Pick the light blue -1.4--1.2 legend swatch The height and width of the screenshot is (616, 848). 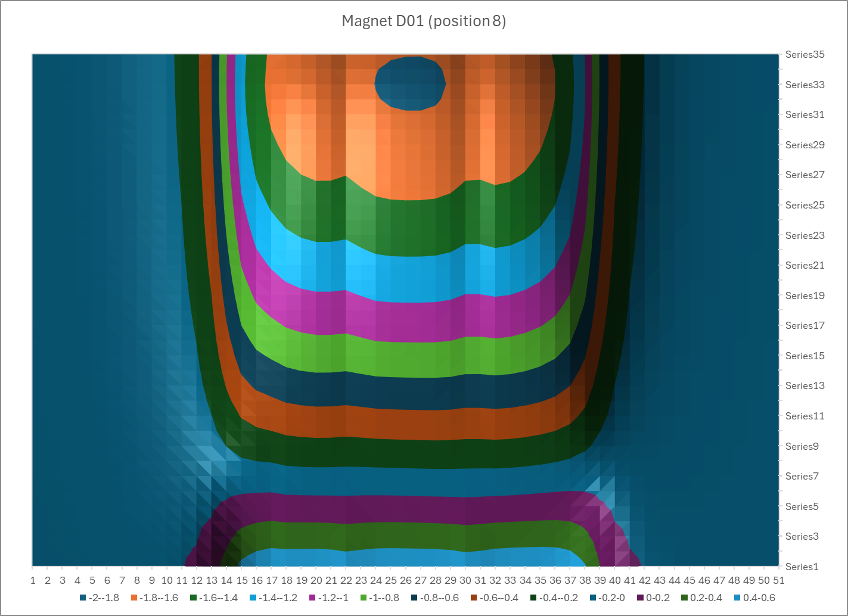[x=253, y=598]
